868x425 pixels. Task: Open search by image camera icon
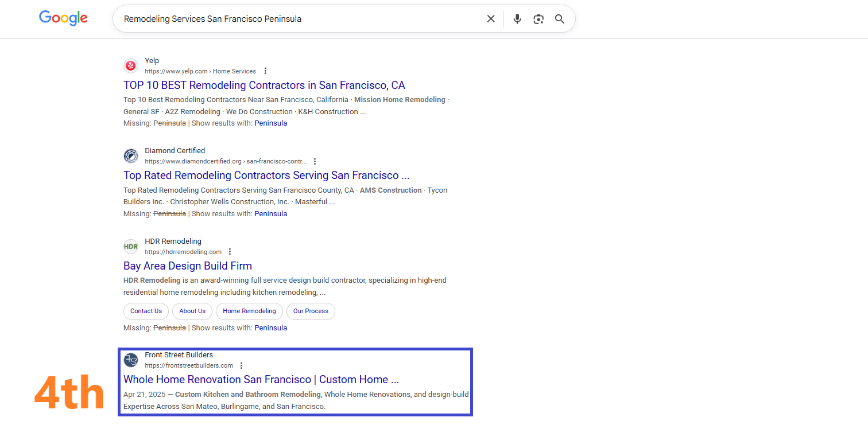coord(538,19)
